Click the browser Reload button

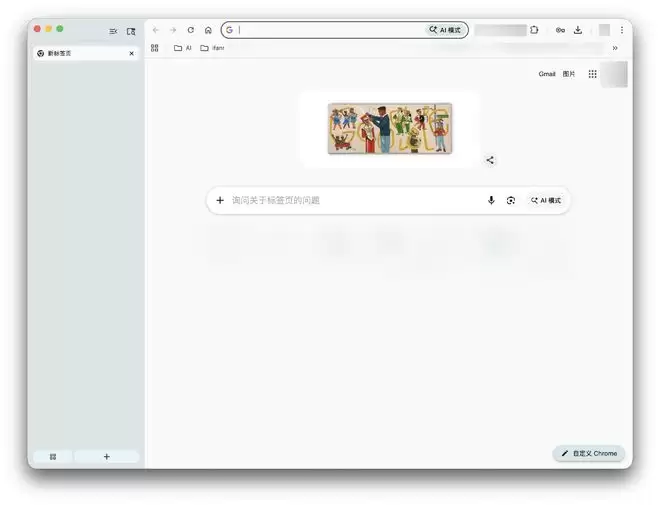(190, 30)
